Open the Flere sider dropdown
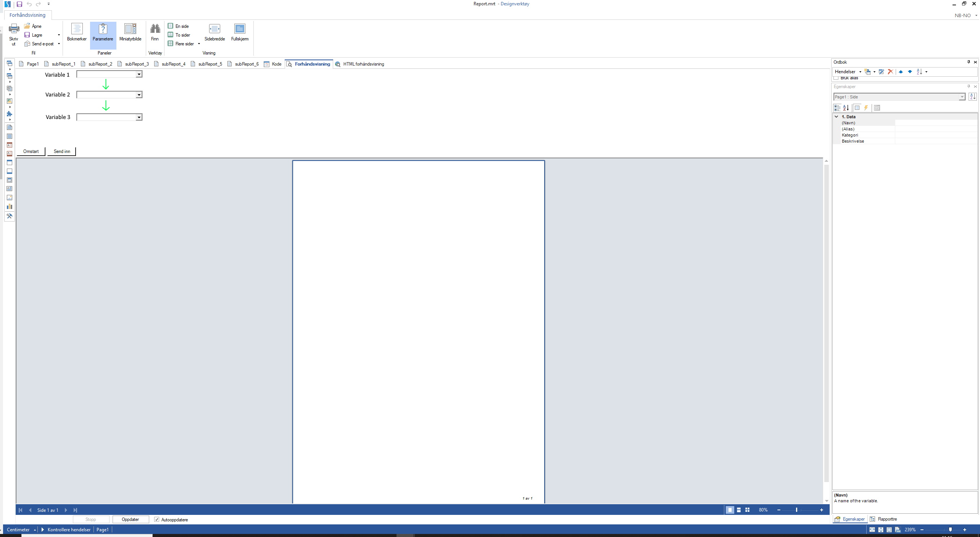980x537 pixels. click(199, 44)
